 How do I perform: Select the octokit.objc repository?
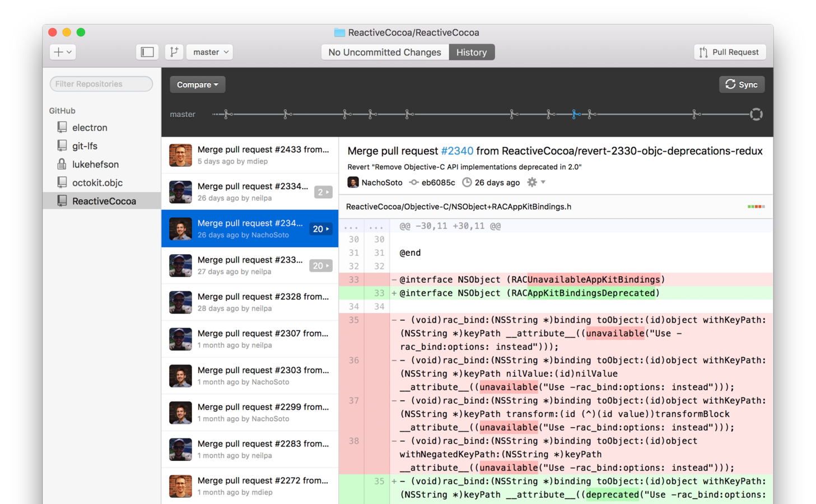pyautogui.click(x=102, y=183)
